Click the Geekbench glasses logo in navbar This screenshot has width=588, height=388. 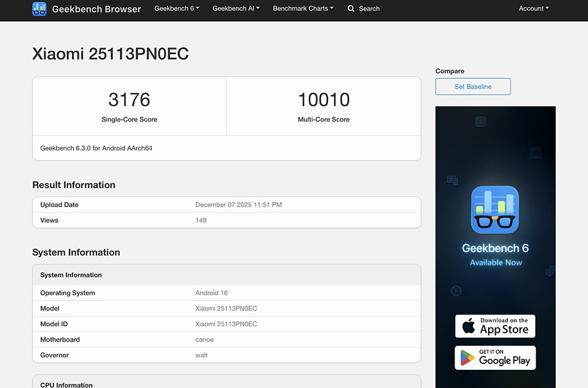(39, 9)
